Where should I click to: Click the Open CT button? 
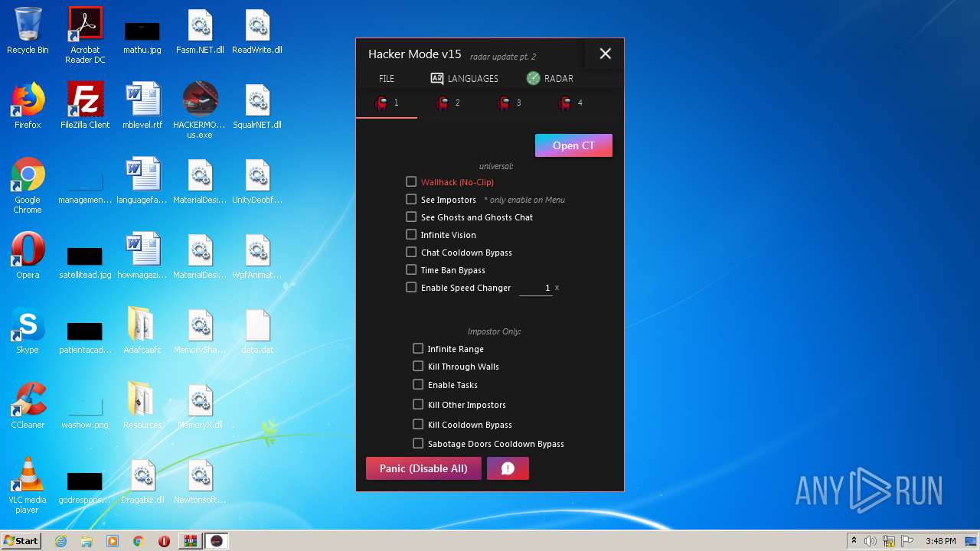[x=573, y=145]
